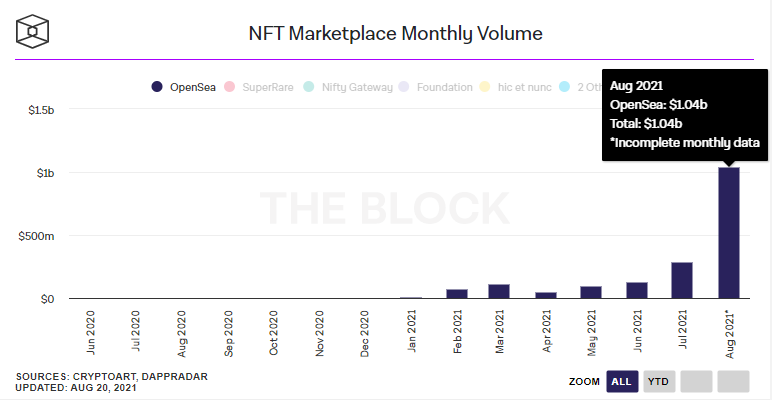Click the Mar 2021 bar
772x400 pixels.
[x=499, y=292]
